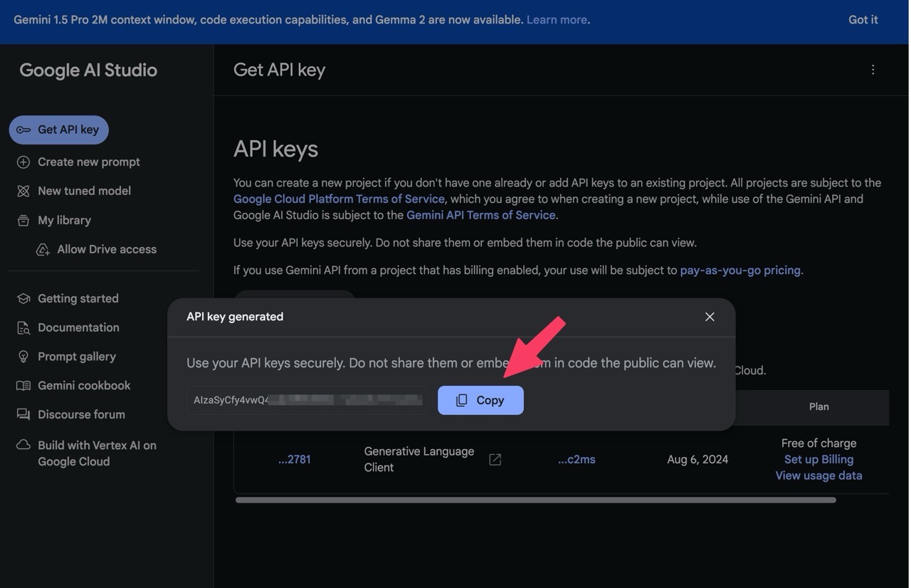Open Generative Language Client external link icon
911x588 pixels.
coord(495,460)
